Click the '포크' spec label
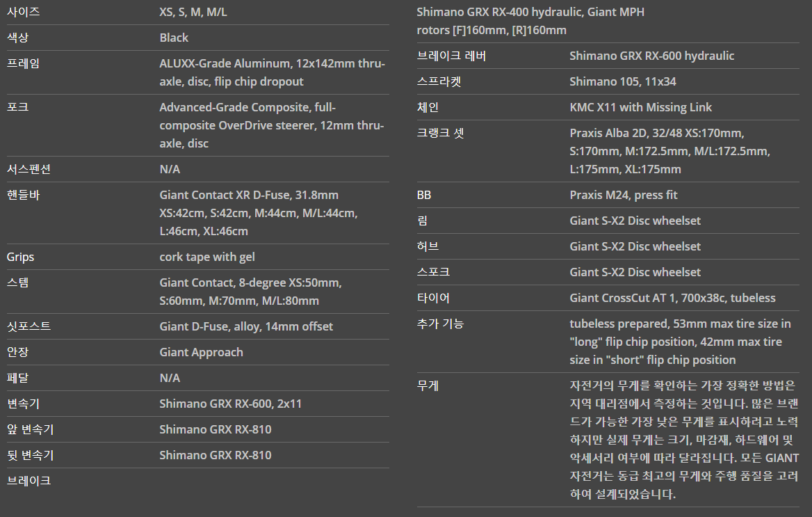This screenshot has width=812, height=517. (17, 107)
